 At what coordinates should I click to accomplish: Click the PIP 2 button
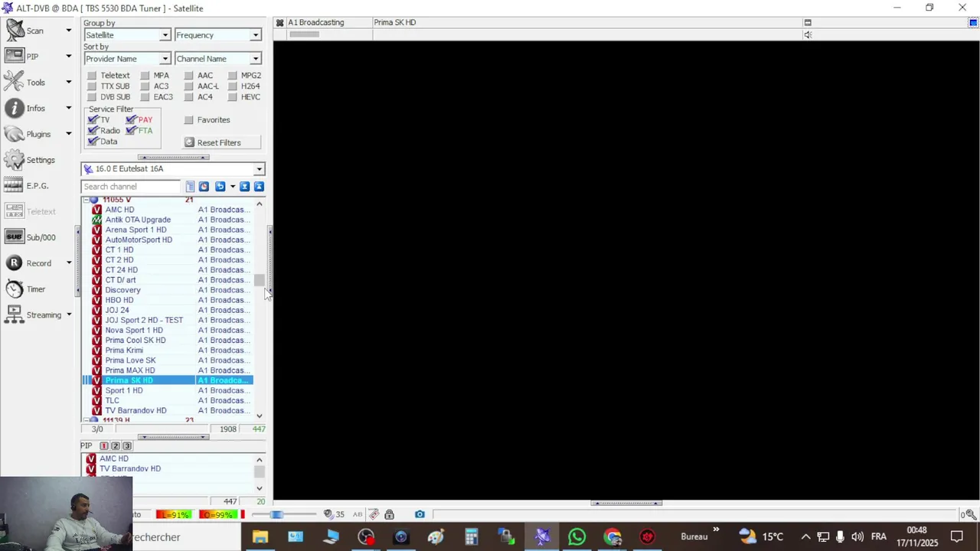click(x=116, y=446)
